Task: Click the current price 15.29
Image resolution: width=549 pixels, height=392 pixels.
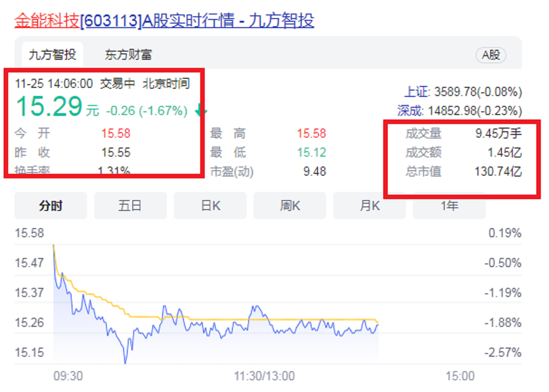Action: (49, 107)
